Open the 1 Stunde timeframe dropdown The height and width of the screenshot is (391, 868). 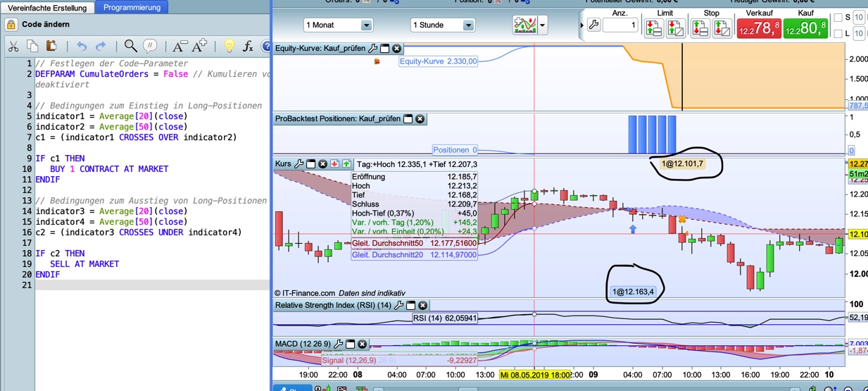443,25
